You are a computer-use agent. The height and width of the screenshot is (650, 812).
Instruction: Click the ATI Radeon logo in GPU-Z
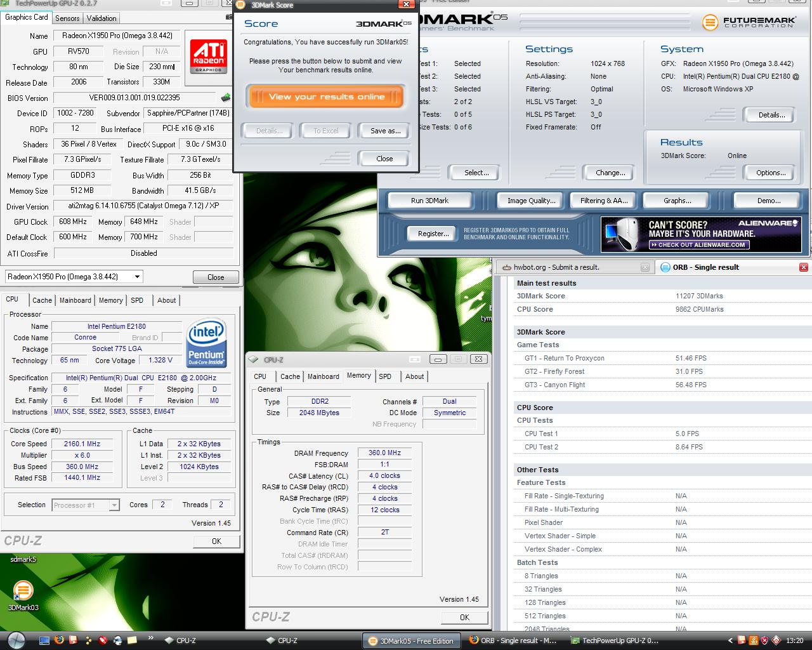point(208,56)
